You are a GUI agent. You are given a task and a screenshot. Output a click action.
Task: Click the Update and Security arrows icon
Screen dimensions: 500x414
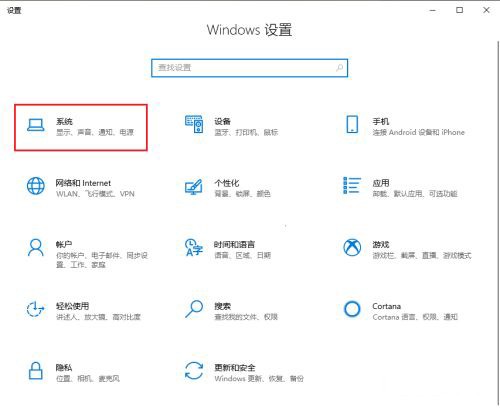pos(194,371)
